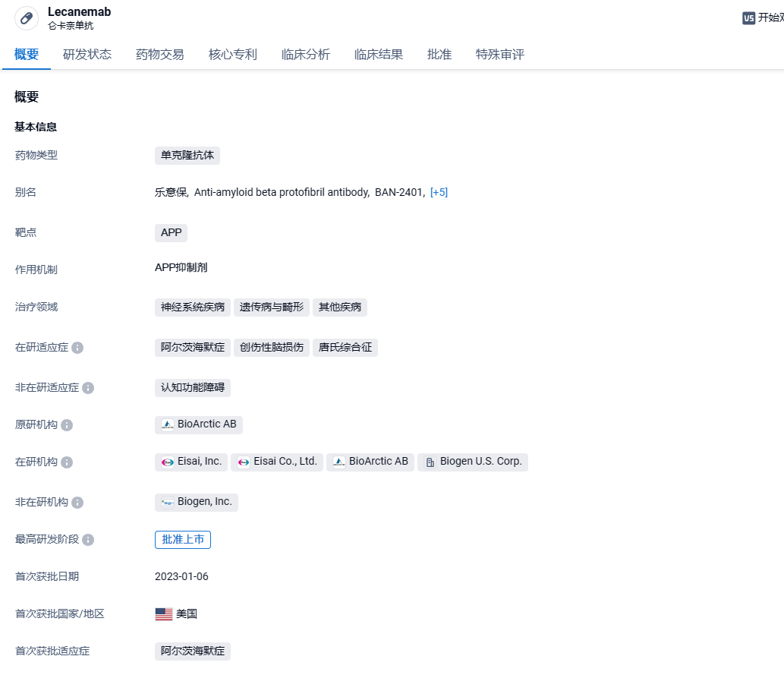Click the Lecanemab title text
This screenshot has width=784, height=675.
click(x=80, y=11)
